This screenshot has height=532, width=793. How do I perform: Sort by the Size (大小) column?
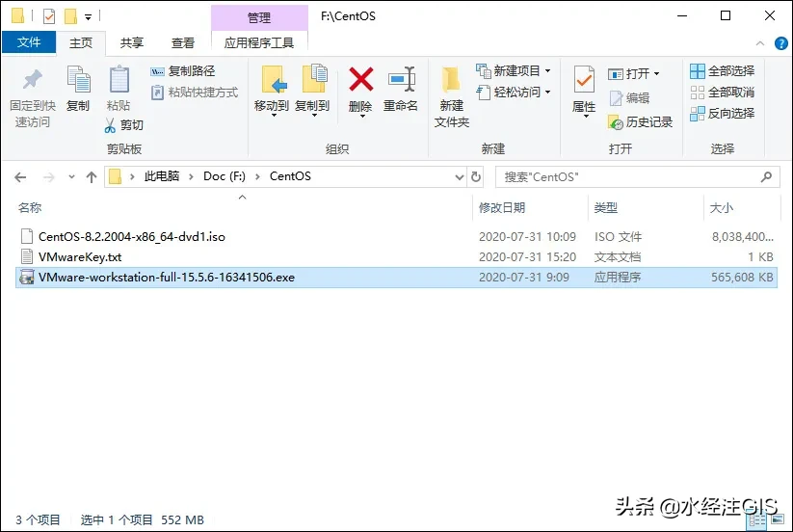pyautogui.click(x=722, y=208)
